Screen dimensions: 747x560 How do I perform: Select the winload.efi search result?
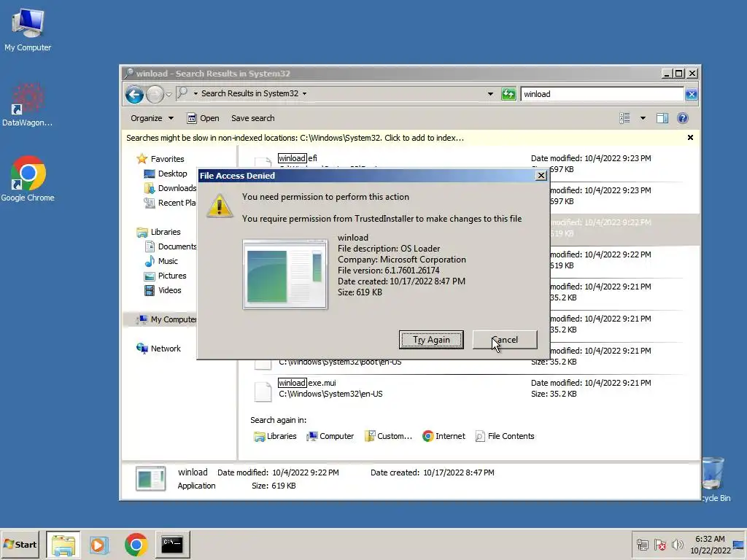[298, 158]
